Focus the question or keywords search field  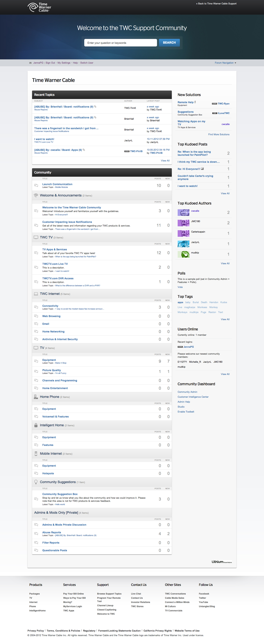click(120, 43)
